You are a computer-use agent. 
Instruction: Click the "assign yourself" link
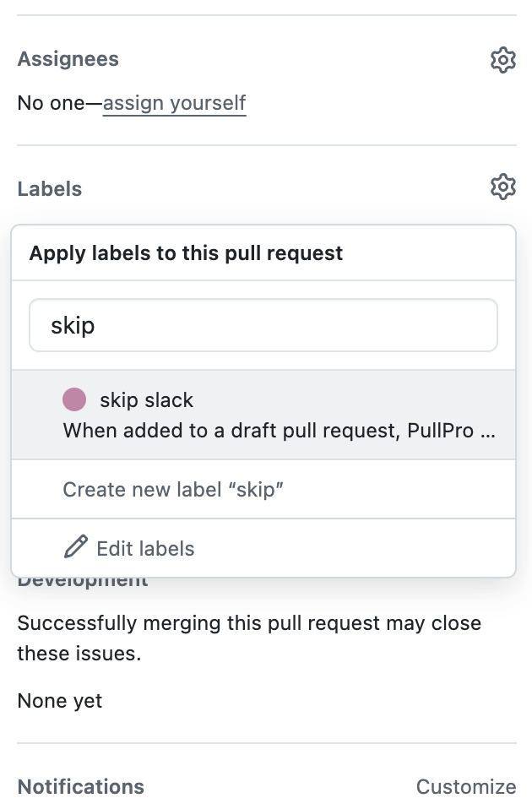(x=174, y=104)
